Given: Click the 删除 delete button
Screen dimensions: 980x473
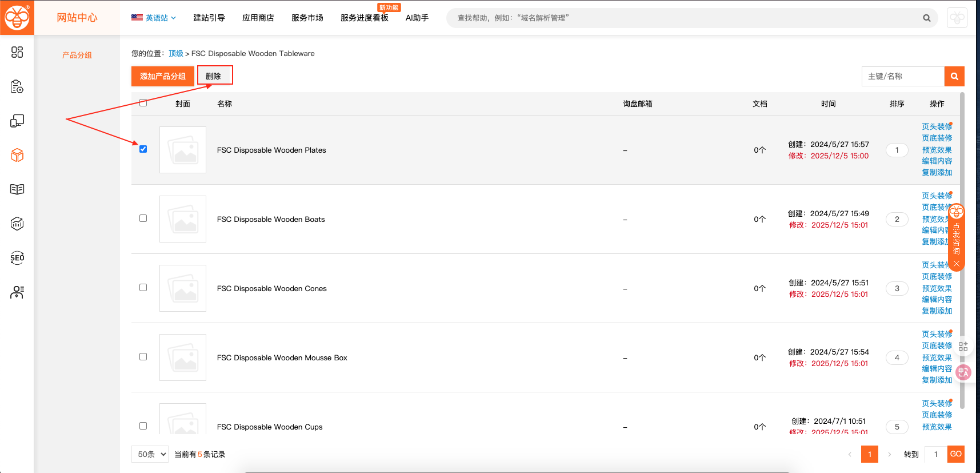Looking at the screenshot, I should 214,76.
